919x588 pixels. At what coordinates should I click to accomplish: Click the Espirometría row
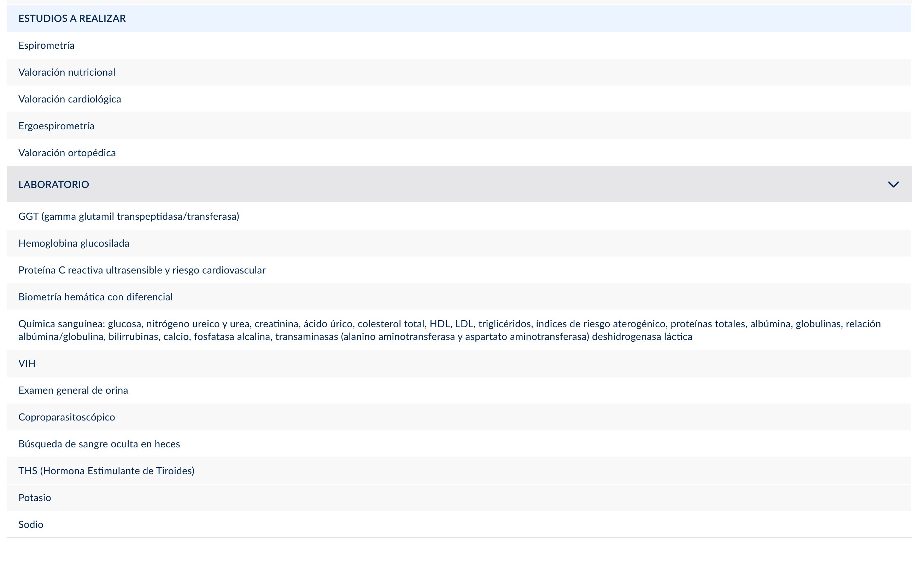(459, 46)
